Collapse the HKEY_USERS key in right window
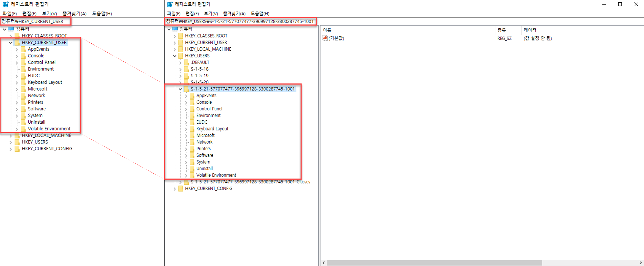The width and height of the screenshot is (644, 266). point(175,56)
